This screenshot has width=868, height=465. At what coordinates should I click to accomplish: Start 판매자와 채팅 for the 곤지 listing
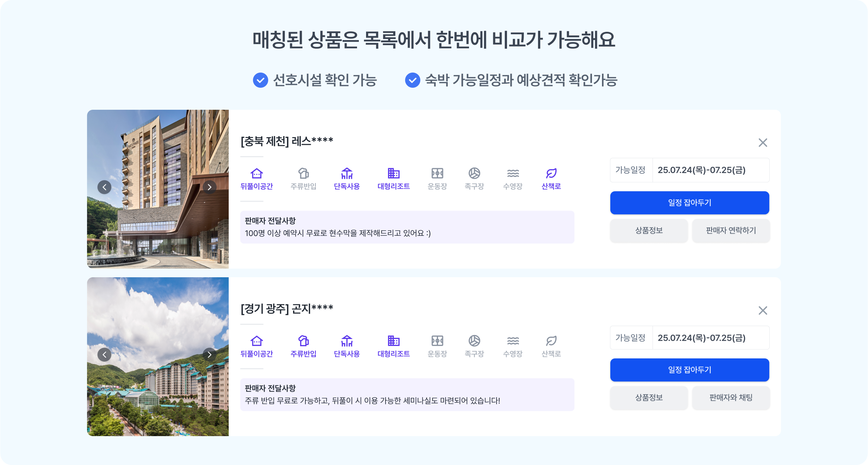tap(731, 397)
